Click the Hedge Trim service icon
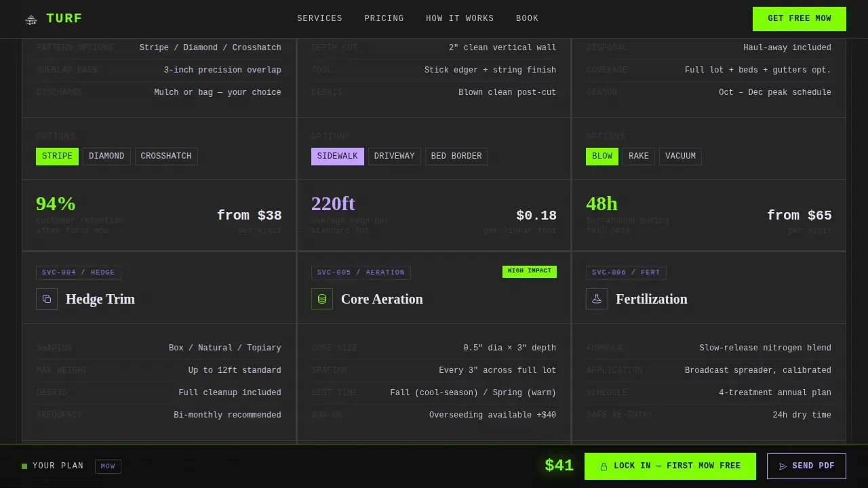Screen dimensions: 868x488 point(47,299)
